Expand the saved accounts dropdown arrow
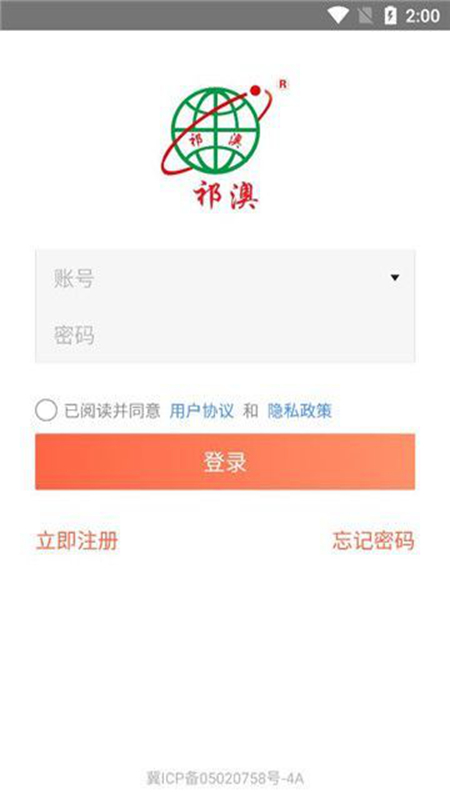The image size is (450, 800). point(394,278)
